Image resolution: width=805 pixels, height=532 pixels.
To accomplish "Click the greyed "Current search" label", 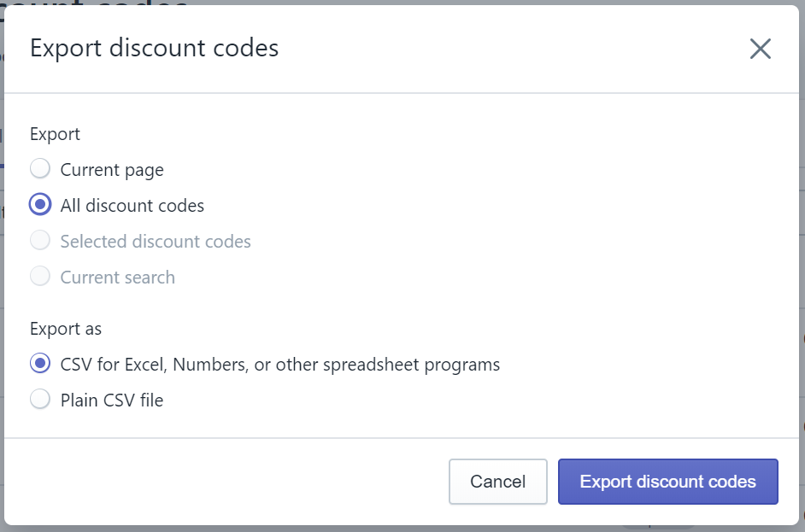I will click(x=118, y=278).
